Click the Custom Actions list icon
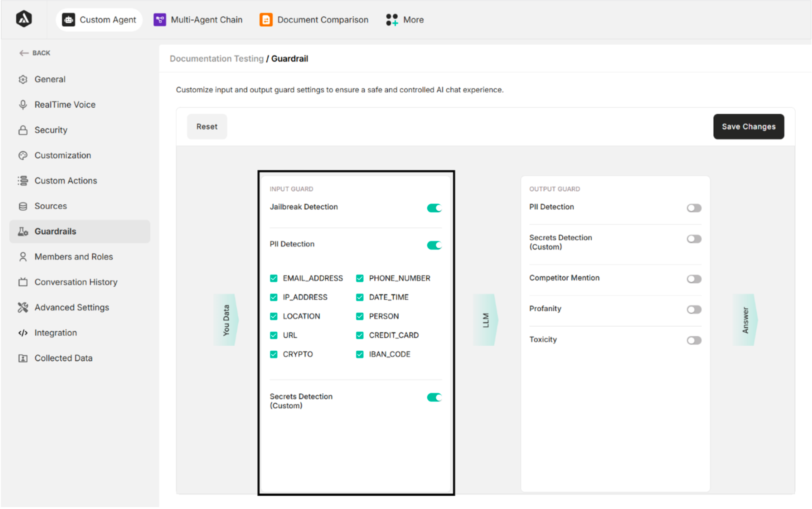812x509 pixels. [23, 181]
